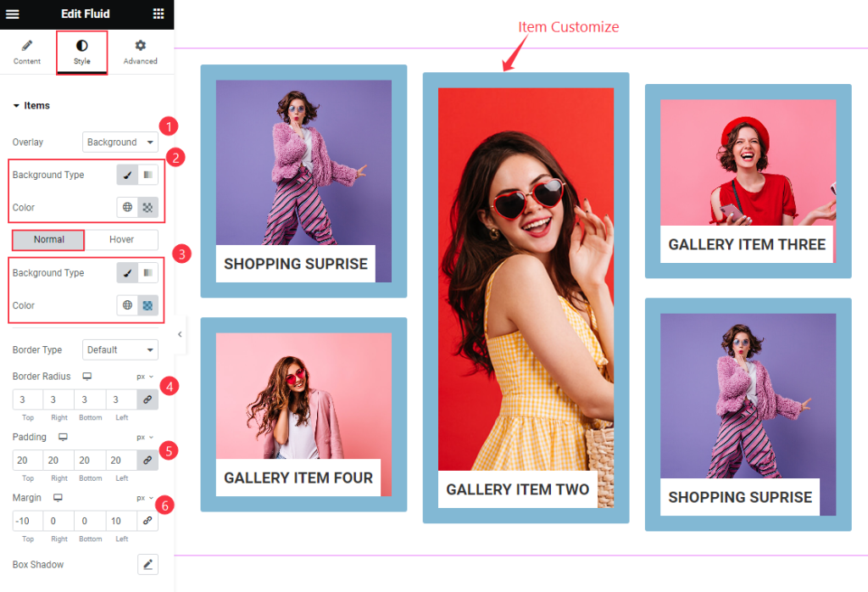Screen dimensions: 868x592
Task: Click responsive device icon beside Padding
Action: (63, 437)
